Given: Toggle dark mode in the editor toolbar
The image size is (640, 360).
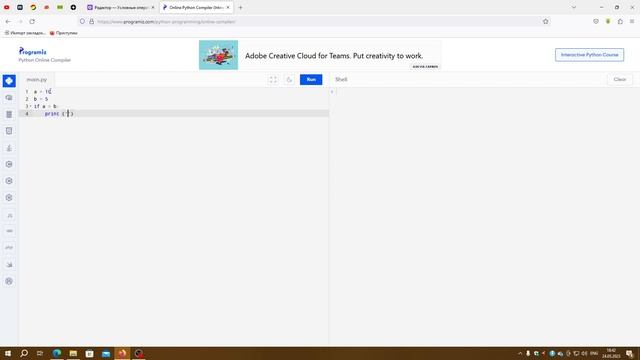Looking at the screenshot, I should click(289, 80).
